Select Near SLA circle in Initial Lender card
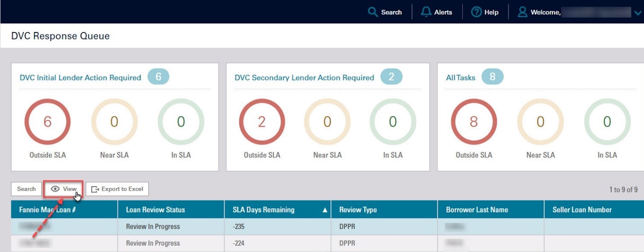644x252 pixels. 114,122
